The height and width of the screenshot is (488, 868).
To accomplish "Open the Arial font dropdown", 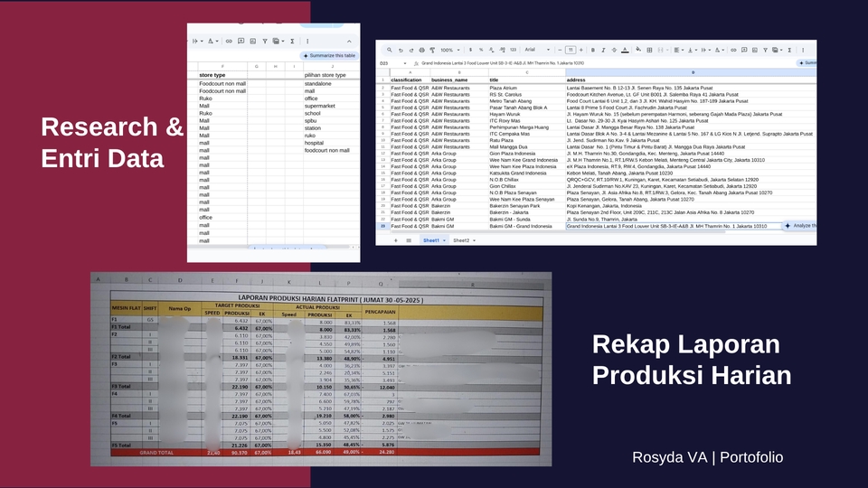I will pyautogui.click(x=535, y=50).
